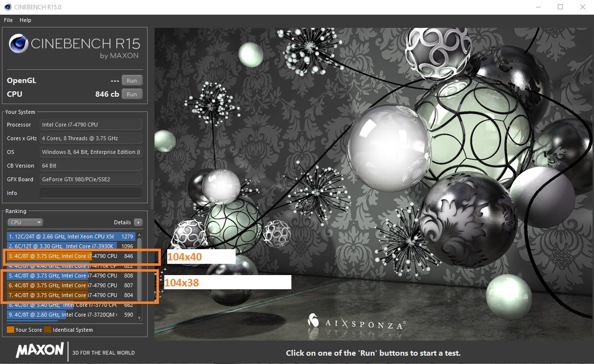Select ranking entry 12C/24T Intel Xeon 1279

pos(71,236)
